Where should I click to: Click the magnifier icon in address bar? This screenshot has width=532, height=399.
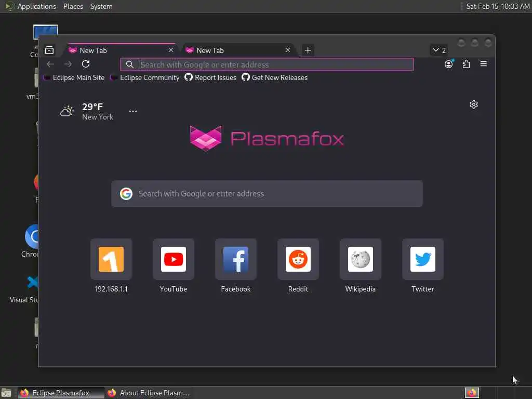coord(129,64)
